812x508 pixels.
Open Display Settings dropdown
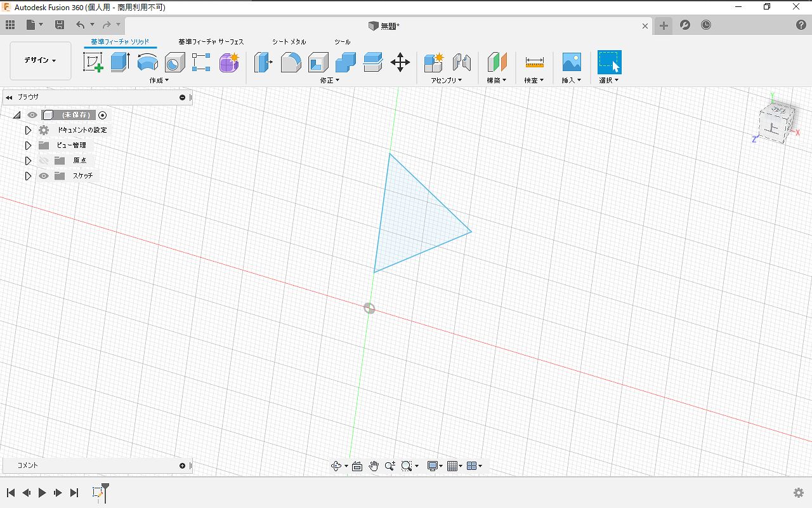click(x=435, y=466)
